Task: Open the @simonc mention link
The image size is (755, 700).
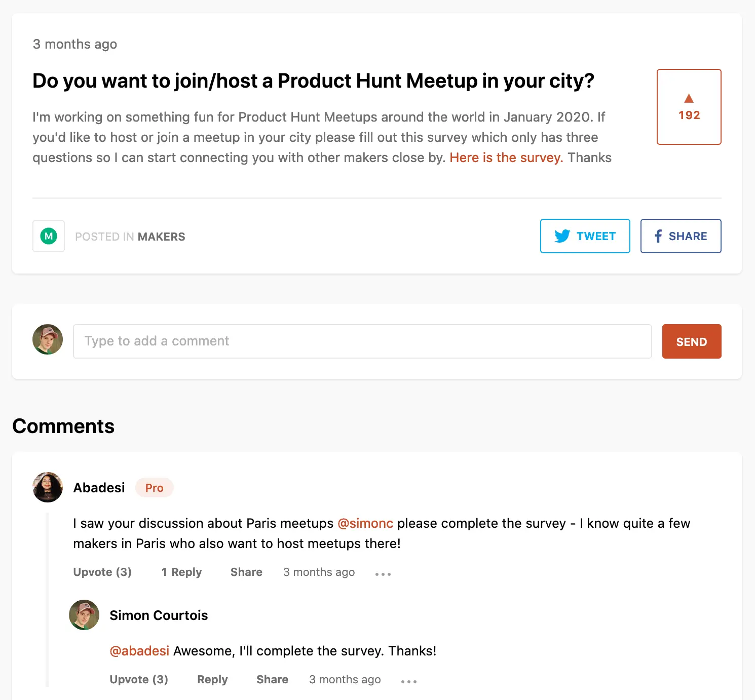Action: pyautogui.click(x=365, y=523)
